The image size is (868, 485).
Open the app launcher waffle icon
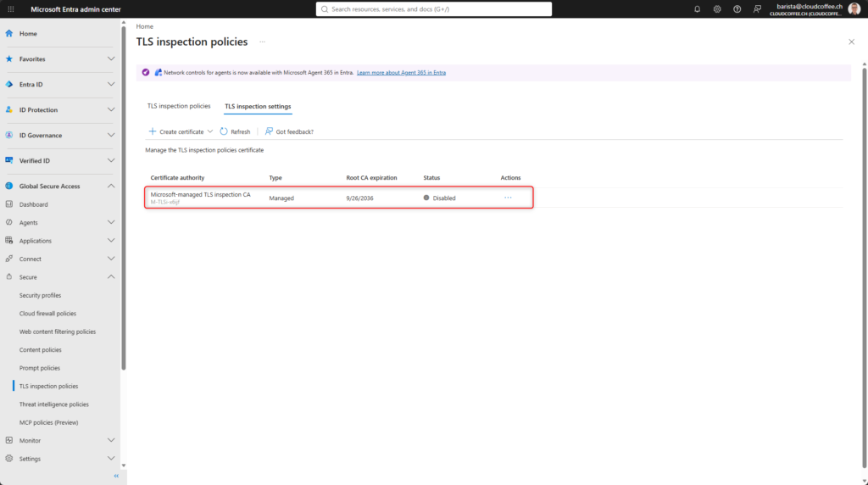pyautogui.click(x=10, y=8)
